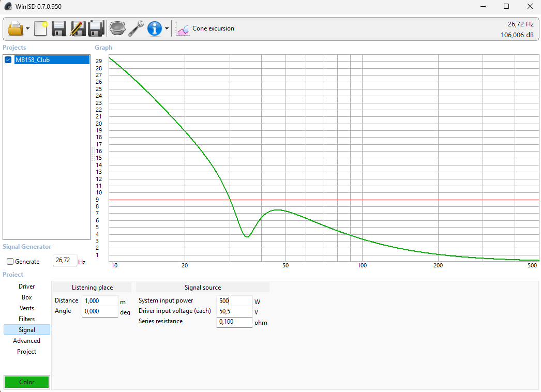Open the Filters tab
The height and width of the screenshot is (392, 541).
pos(26,319)
